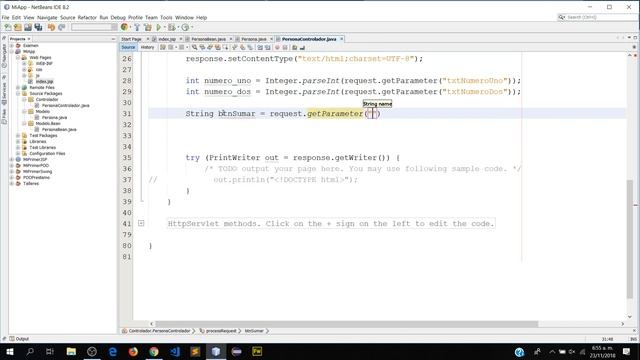Run the project with the green arrow
Viewport: 640px width, 360px height.
tap(159, 27)
